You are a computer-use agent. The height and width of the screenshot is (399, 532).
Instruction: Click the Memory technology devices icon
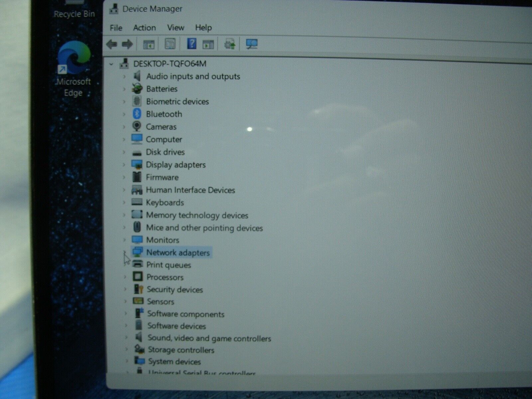(137, 214)
